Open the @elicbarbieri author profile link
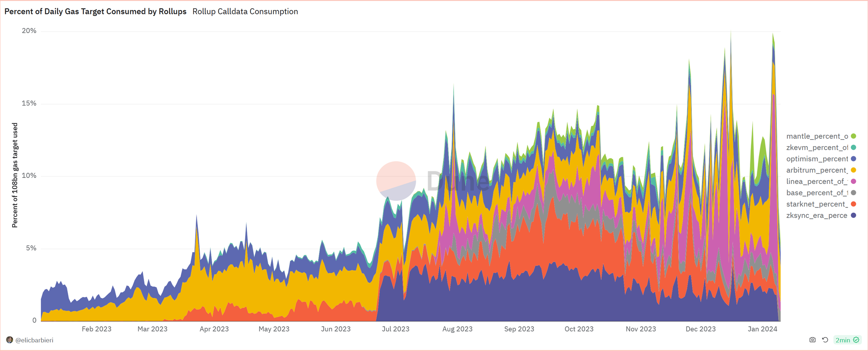Image resolution: width=868 pixels, height=351 pixels. pyautogui.click(x=34, y=340)
